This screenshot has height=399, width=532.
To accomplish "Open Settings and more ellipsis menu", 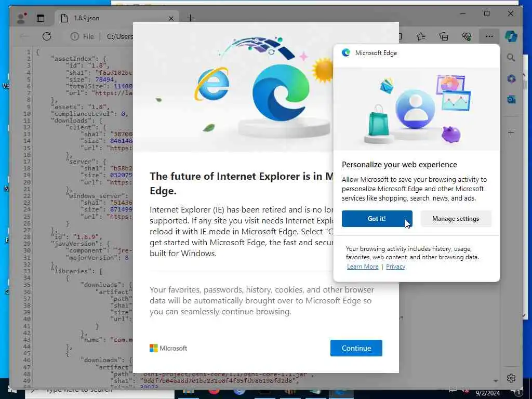I will tap(489, 36).
